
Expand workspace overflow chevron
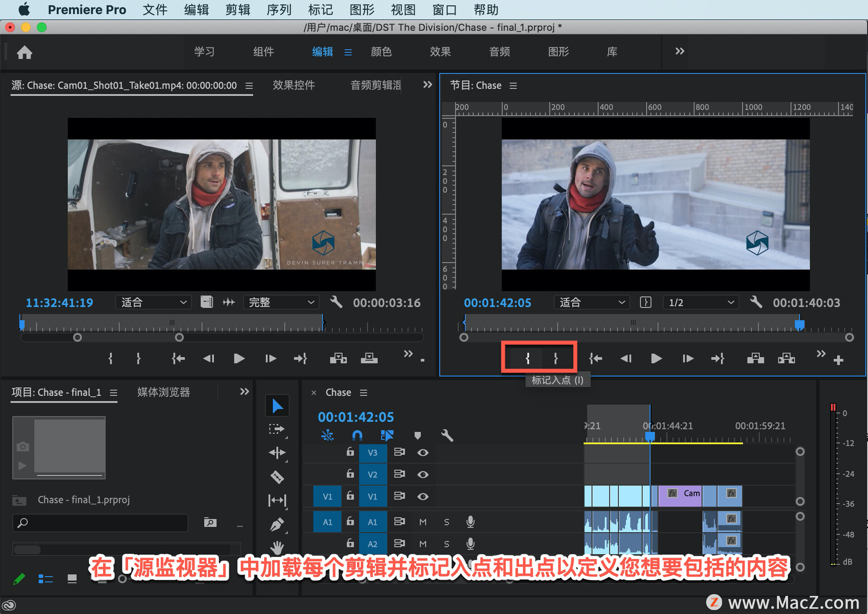(679, 52)
